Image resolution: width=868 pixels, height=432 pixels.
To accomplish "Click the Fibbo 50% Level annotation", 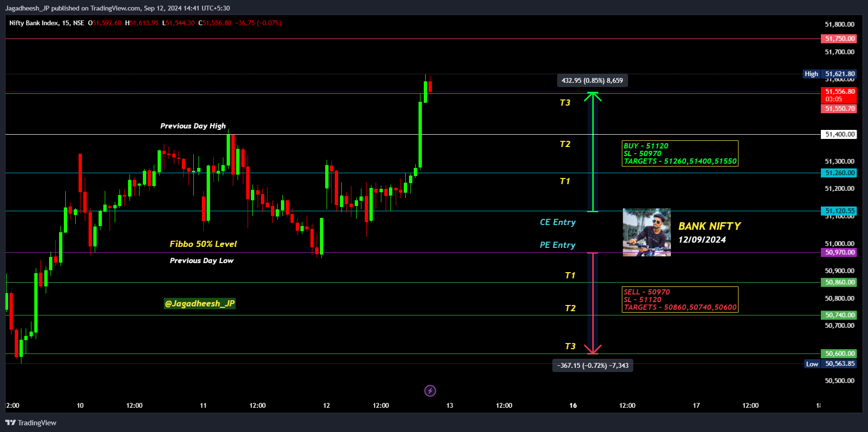I will click(203, 244).
